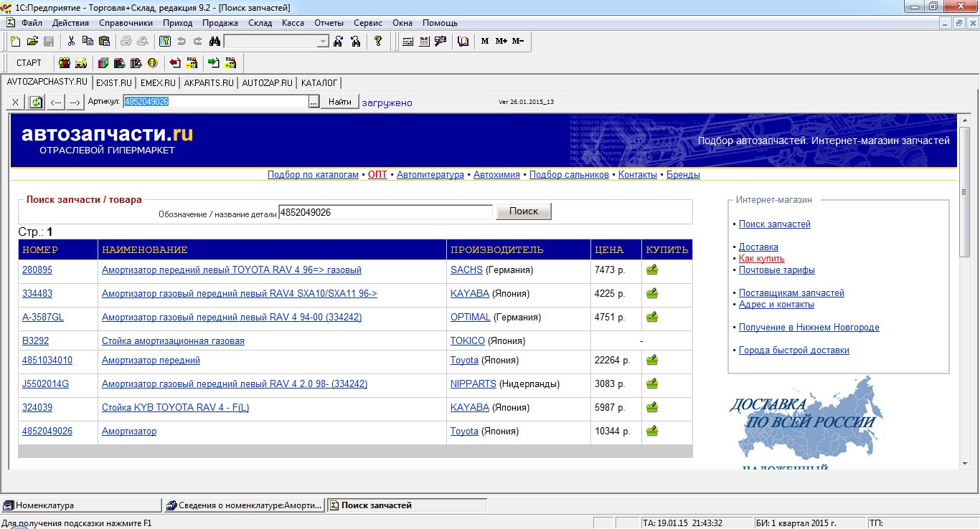
Task: Click the group of people icon near СТАРТ
Action: 65,62
